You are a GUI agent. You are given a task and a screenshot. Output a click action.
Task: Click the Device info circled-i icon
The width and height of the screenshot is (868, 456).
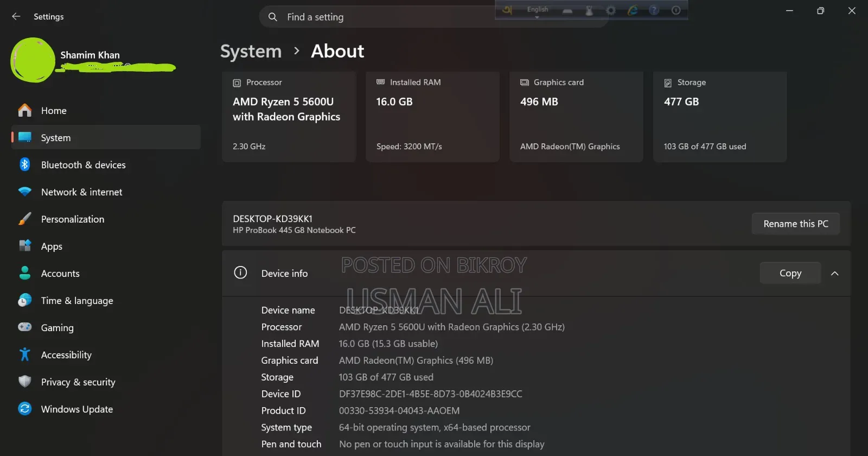pyautogui.click(x=240, y=273)
